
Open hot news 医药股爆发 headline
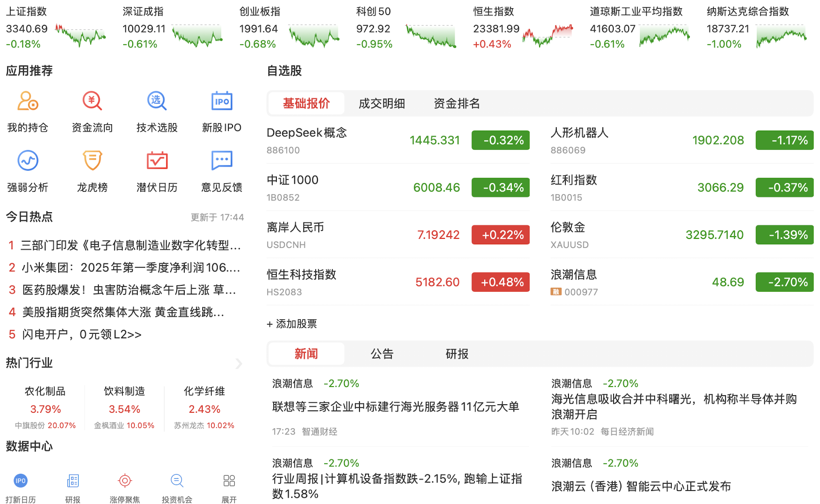pyautogui.click(x=129, y=289)
